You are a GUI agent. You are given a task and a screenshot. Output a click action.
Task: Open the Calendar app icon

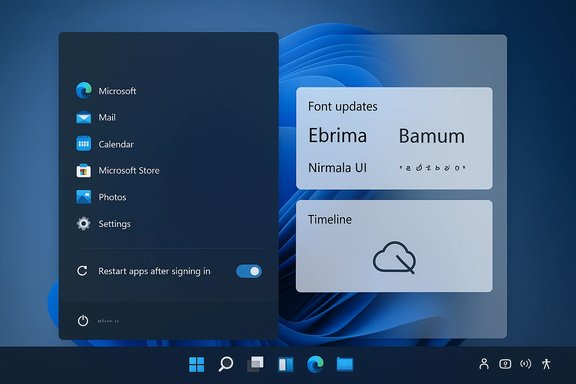pos(84,144)
